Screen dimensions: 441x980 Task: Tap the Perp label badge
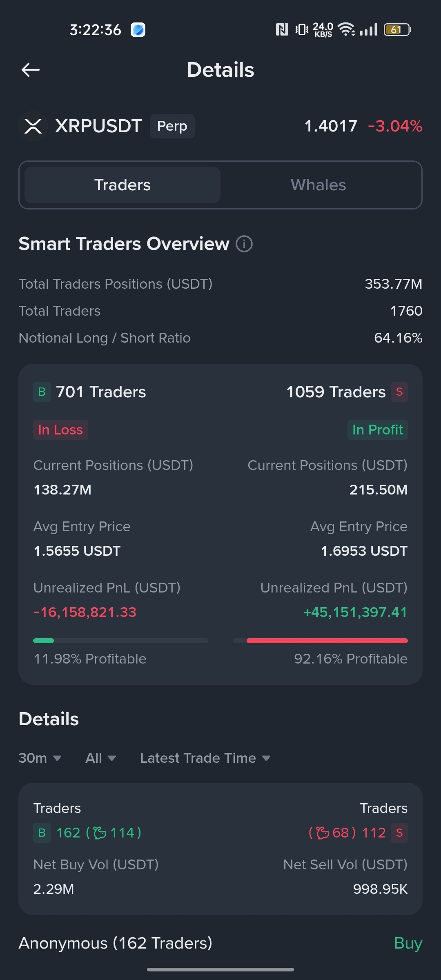point(172,126)
